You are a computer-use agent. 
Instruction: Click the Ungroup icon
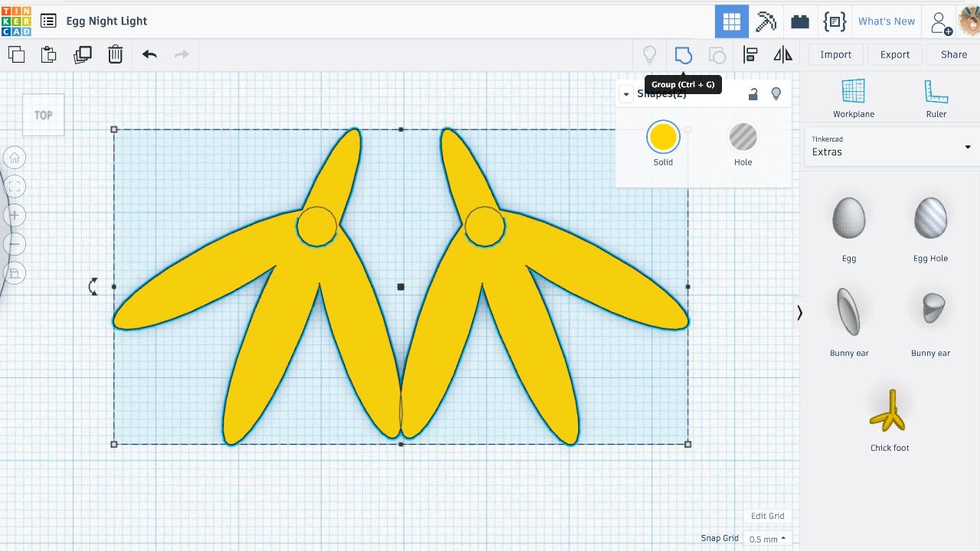(717, 54)
